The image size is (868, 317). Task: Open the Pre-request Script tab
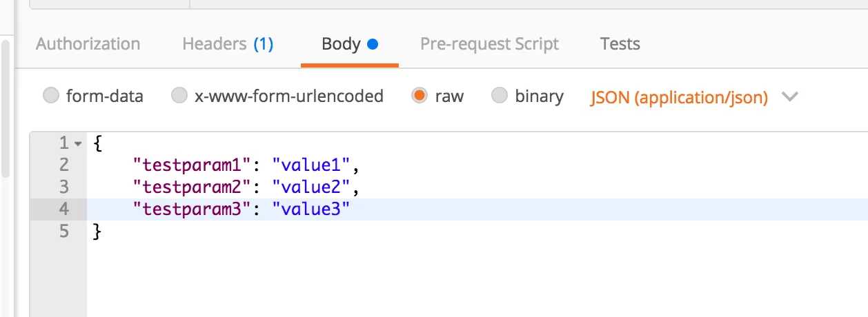[489, 44]
